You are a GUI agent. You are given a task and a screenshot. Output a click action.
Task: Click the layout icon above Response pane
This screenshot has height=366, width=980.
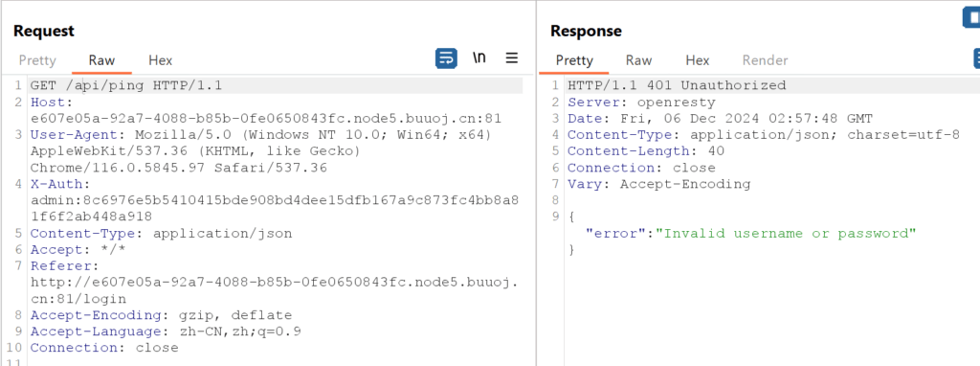click(x=971, y=17)
